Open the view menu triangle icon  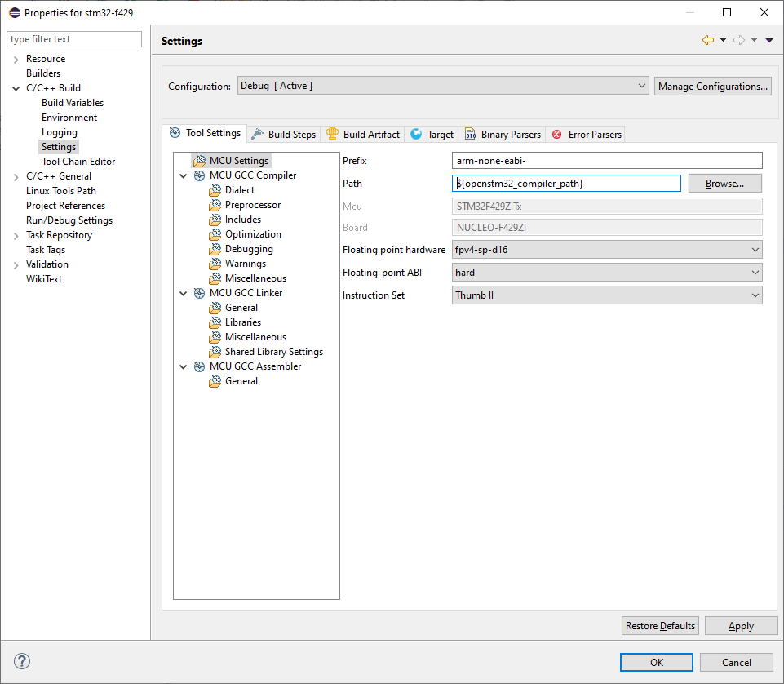[x=769, y=40]
